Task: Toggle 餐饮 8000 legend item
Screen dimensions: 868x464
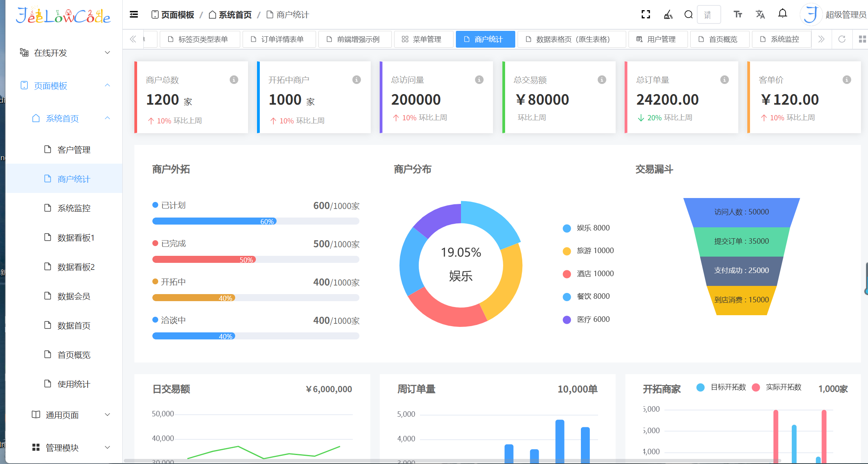Action: pos(586,296)
